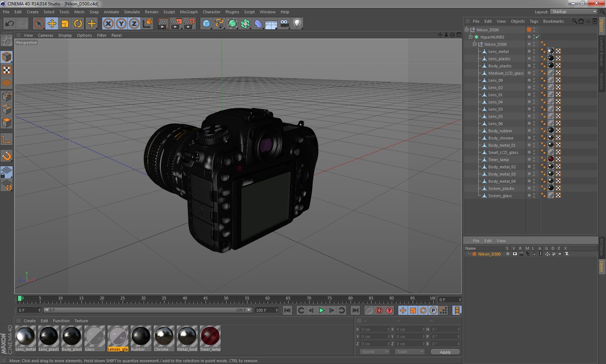The image size is (606, 364).
Task: Add a Light object
Action: (297, 24)
